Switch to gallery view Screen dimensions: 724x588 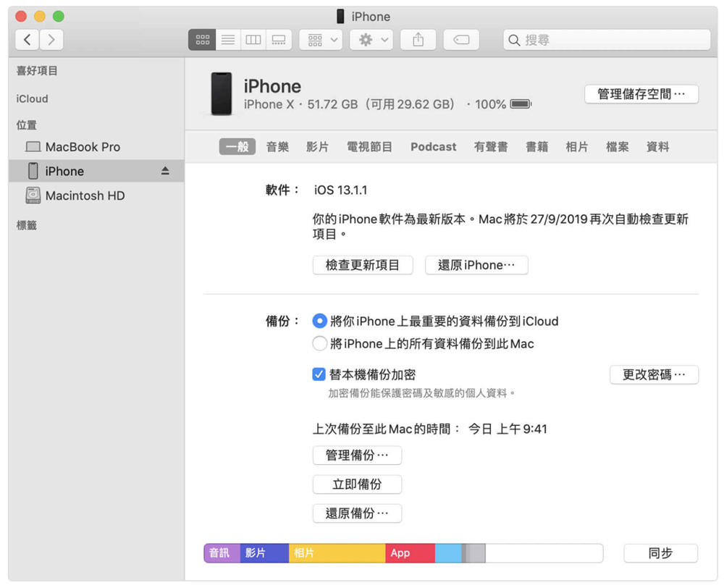279,41
